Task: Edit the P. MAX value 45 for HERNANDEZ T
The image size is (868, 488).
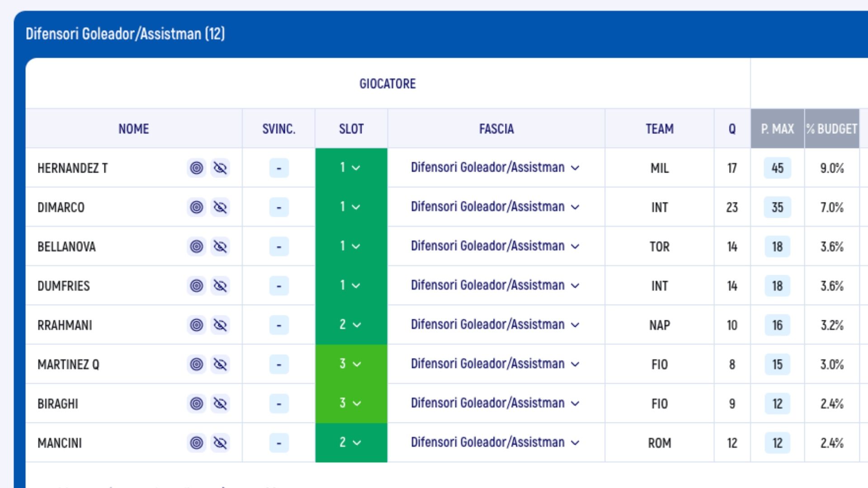Action: pos(777,168)
